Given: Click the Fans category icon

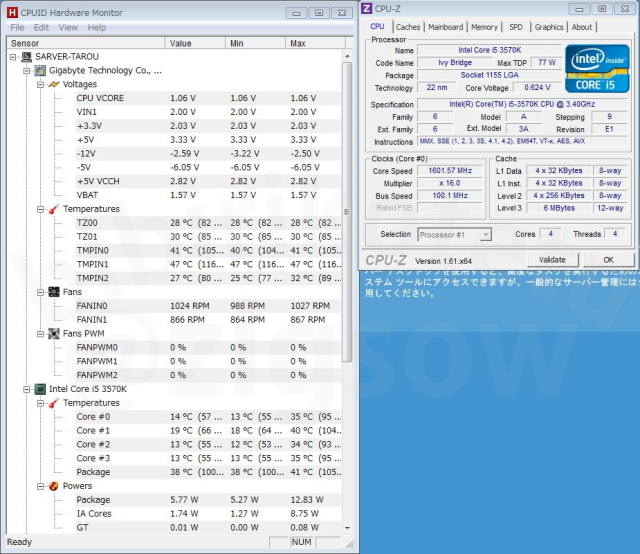Looking at the screenshot, I should (x=54, y=292).
